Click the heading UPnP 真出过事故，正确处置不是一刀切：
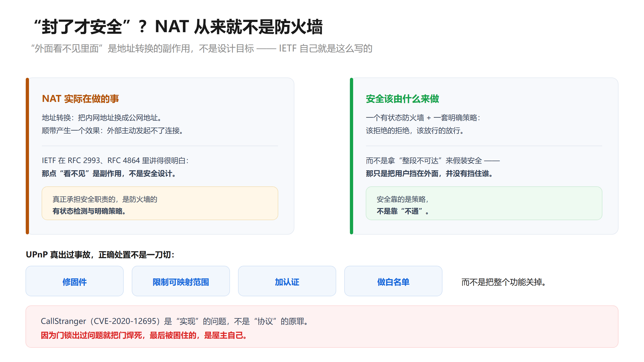Image resolution: width=644 pixels, height=362 pixels. [100, 254]
